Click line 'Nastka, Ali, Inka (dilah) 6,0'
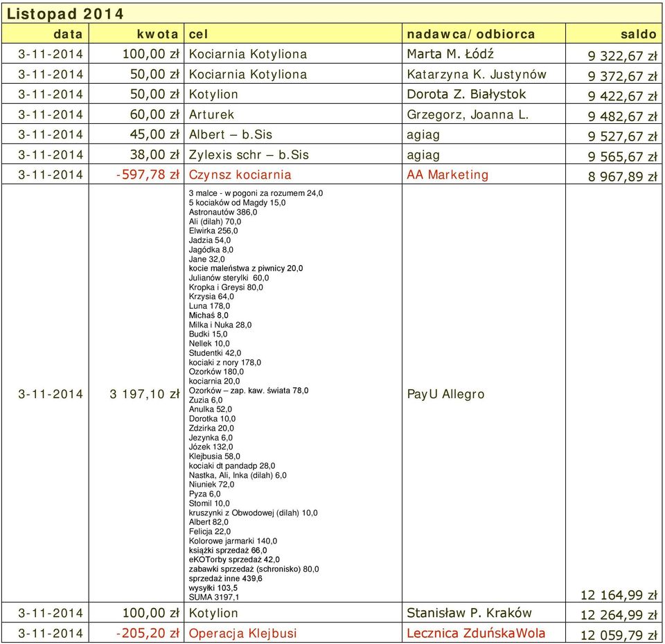 pyautogui.click(x=238, y=475)
